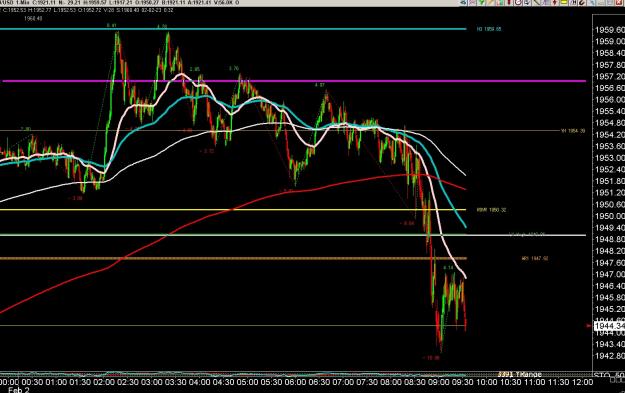Click the Feb 2 date label
Screen dimensions: 625x393
click(19, 389)
